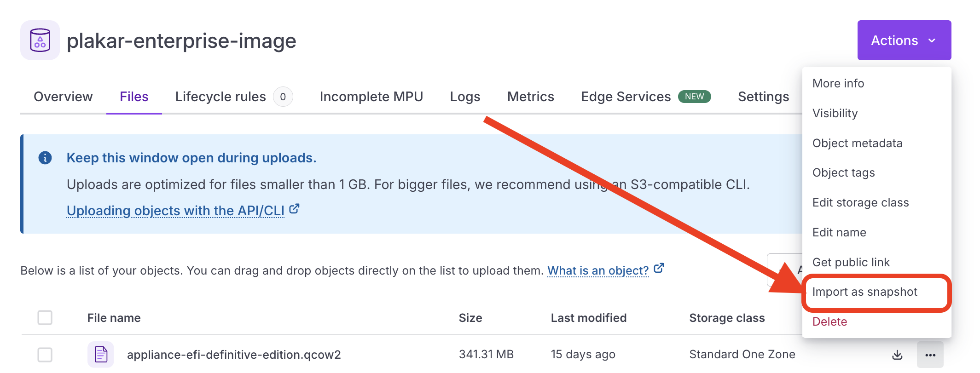The image size is (980, 373).
Task: Check the box for appliance-efi-definitive-edition.qcow2
Action: click(x=45, y=355)
